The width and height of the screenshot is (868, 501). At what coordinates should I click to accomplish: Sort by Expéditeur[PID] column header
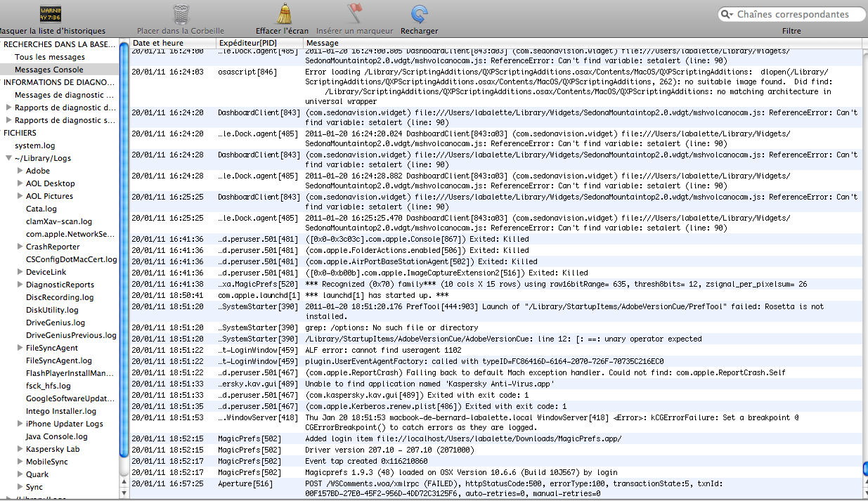tap(259, 43)
